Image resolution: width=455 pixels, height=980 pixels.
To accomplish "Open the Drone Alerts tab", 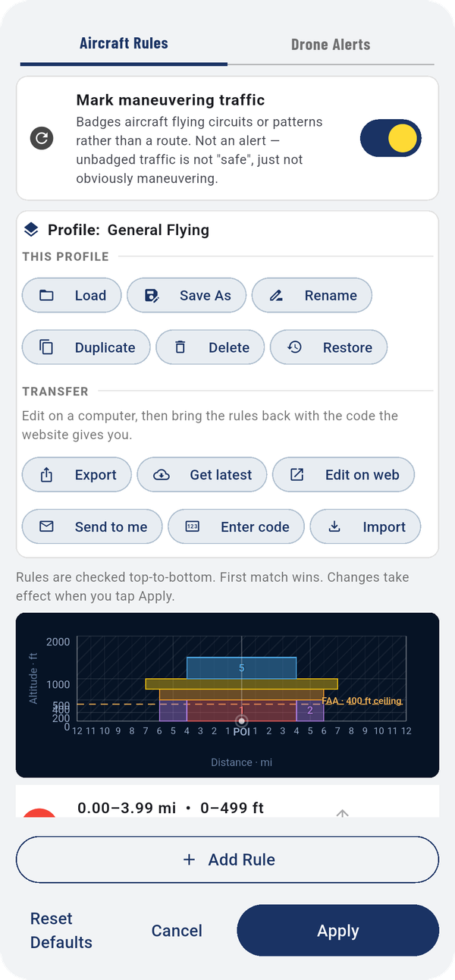I will (x=331, y=44).
